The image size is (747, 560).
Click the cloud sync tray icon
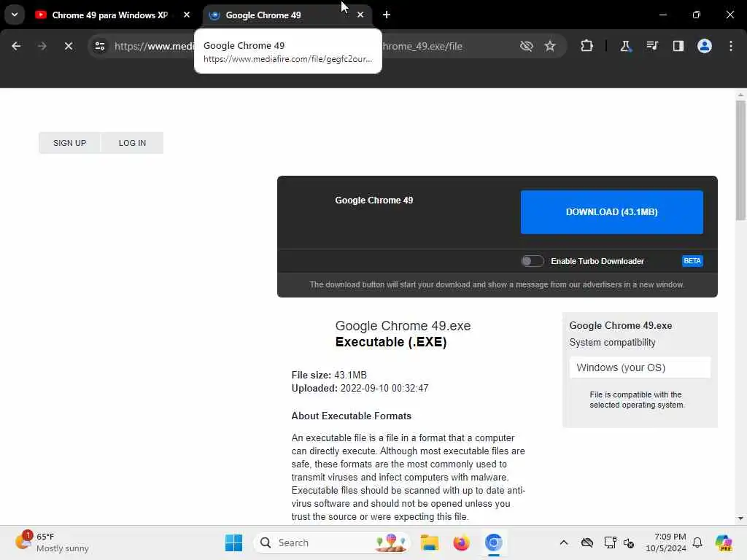coord(587,542)
